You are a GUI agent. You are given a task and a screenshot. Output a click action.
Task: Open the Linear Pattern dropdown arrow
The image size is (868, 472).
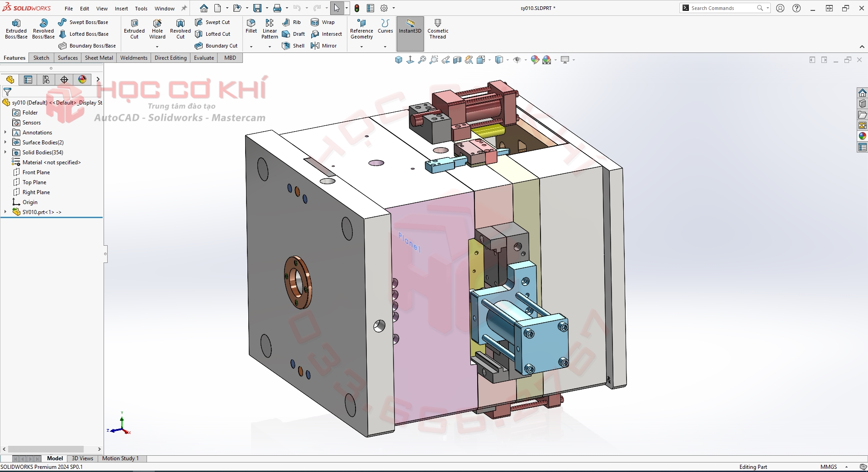[270, 47]
